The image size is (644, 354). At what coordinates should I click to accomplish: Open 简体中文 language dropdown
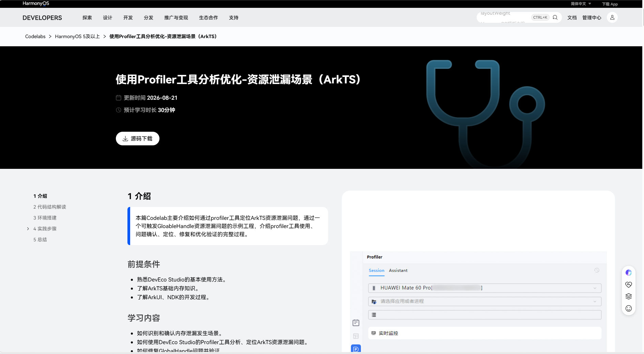[581, 4]
